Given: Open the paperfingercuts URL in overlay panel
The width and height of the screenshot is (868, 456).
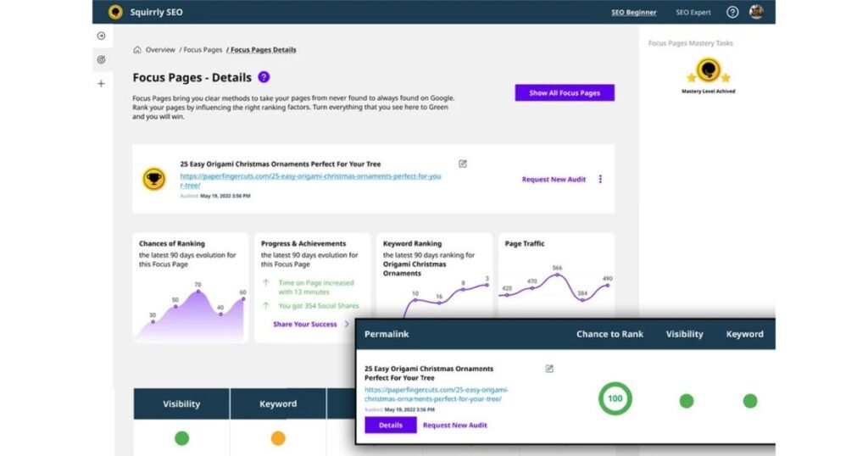Looking at the screenshot, I should 437,394.
